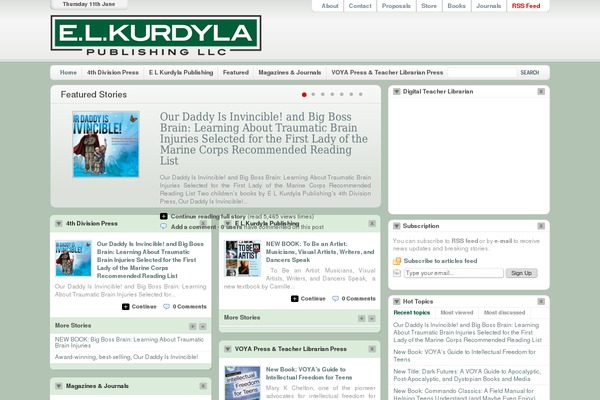Click the Add a comment bubble icon

[x=164, y=227]
